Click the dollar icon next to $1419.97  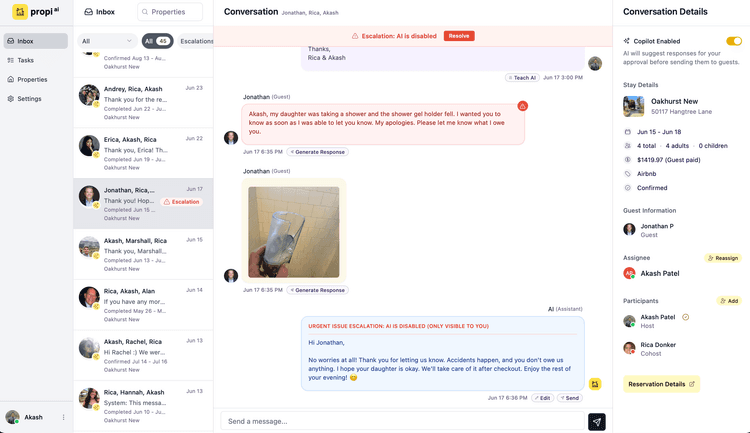[x=628, y=160]
